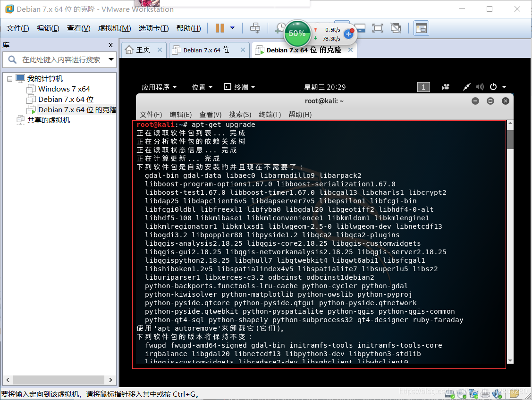Screen dimensions: 532x400
Task: Click library panel scroll left arrow
Action: pyautogui.click(x=8, y=380)
